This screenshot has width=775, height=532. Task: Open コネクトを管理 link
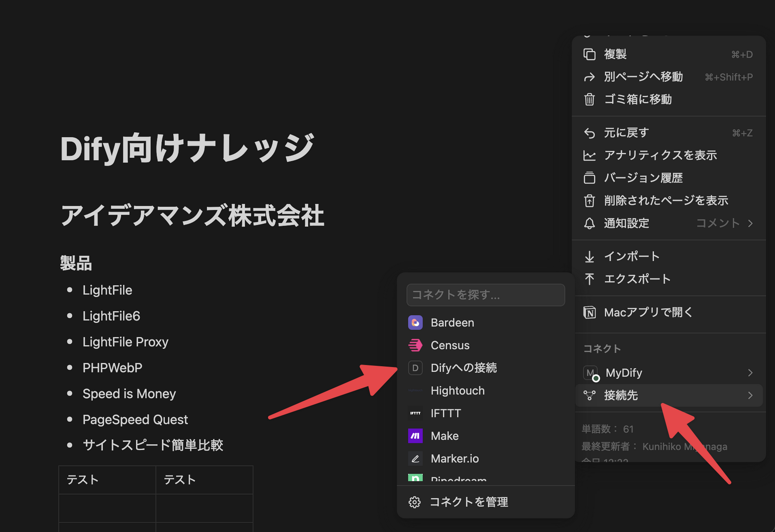(x=486, y=502)
